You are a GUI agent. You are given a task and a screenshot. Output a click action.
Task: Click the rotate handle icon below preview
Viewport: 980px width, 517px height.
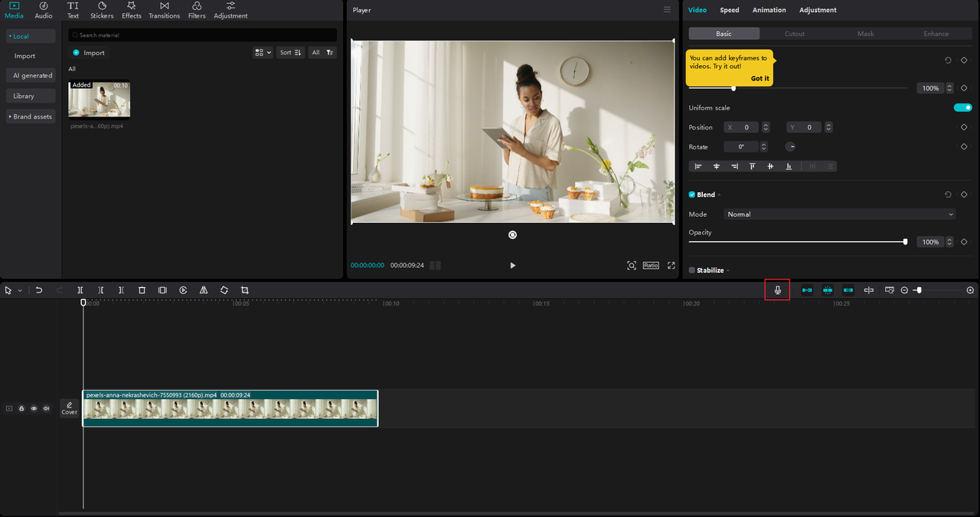click(512, 235)
